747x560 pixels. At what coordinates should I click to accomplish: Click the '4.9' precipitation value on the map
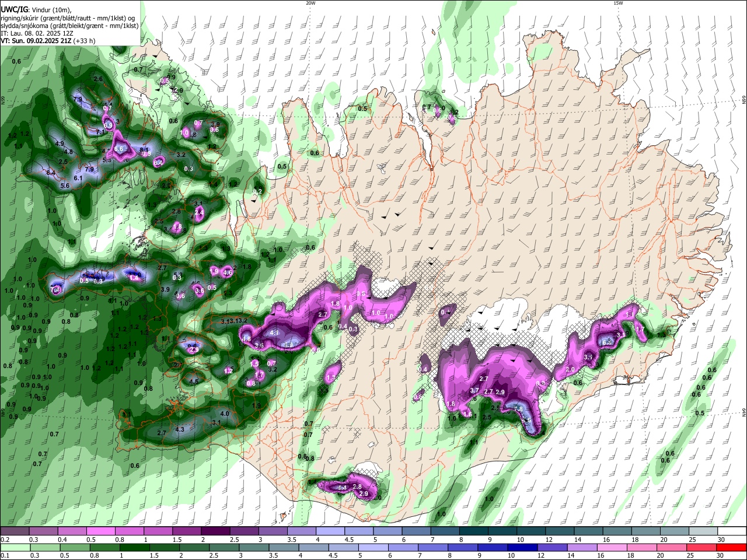pyautogui.click(x=60, y=143)
